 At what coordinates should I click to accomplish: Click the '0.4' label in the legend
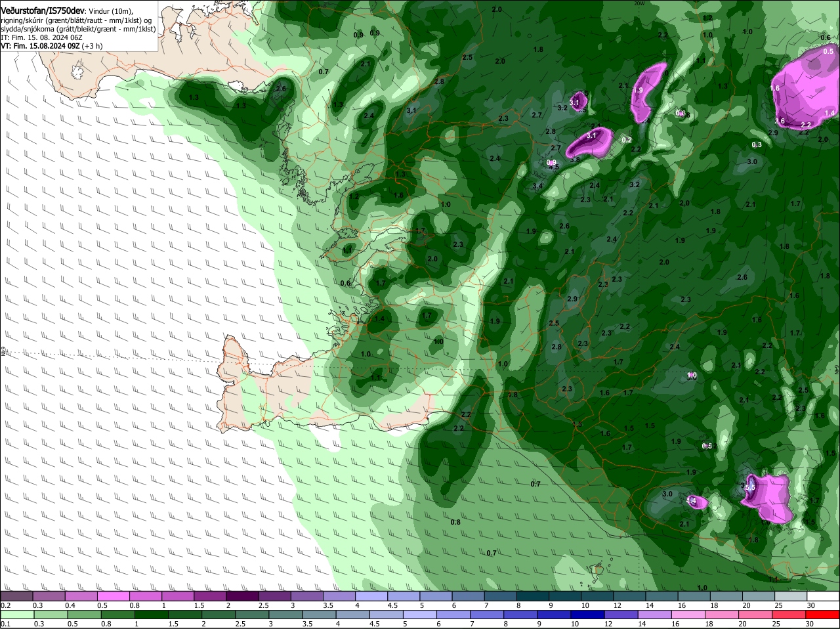click(x=70, y=605)
